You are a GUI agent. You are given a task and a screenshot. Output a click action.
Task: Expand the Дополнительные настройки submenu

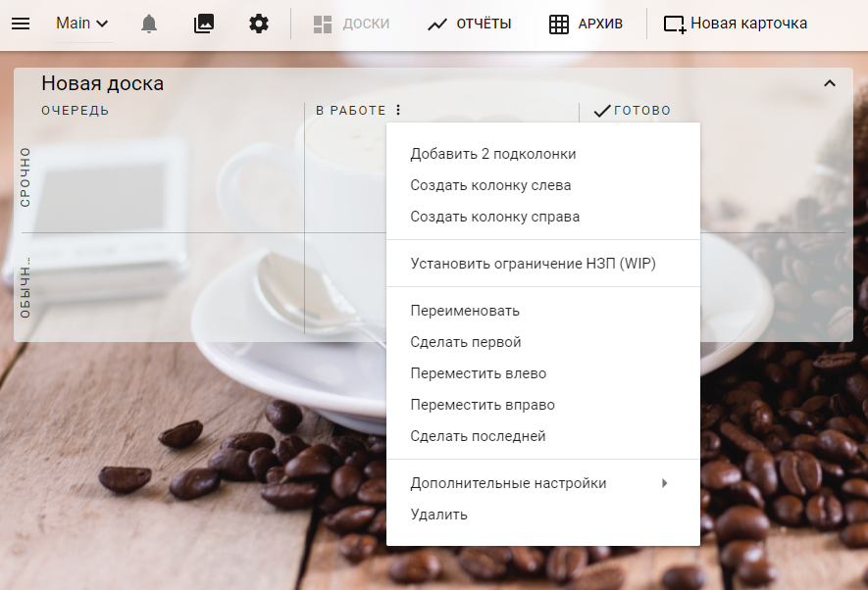tap(543, 483)
